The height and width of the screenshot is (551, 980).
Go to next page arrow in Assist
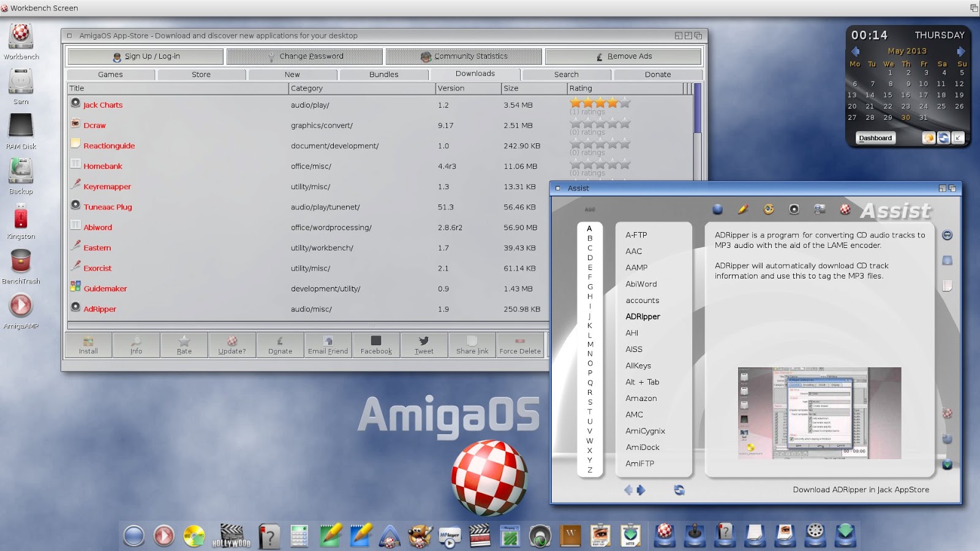tap(641, 490)
